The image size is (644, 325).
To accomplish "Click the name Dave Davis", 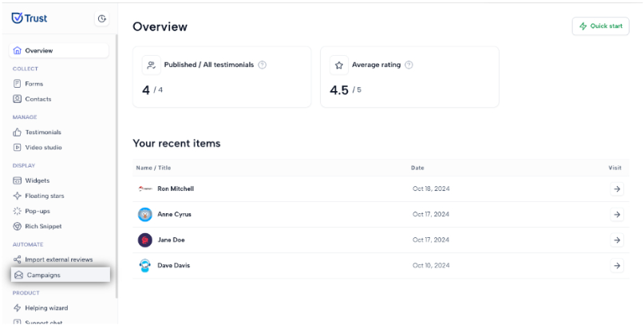I will click(174, 265).
